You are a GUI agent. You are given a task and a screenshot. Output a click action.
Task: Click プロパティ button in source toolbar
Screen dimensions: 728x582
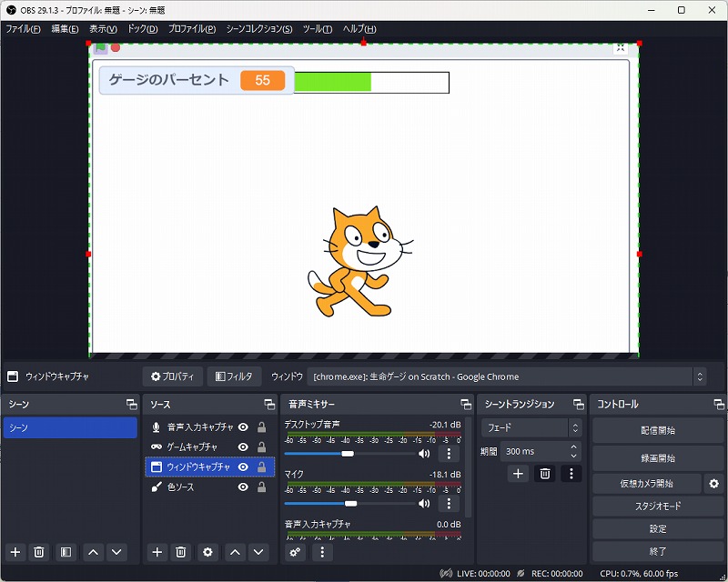pyautogui.click(x=173, y=376)
